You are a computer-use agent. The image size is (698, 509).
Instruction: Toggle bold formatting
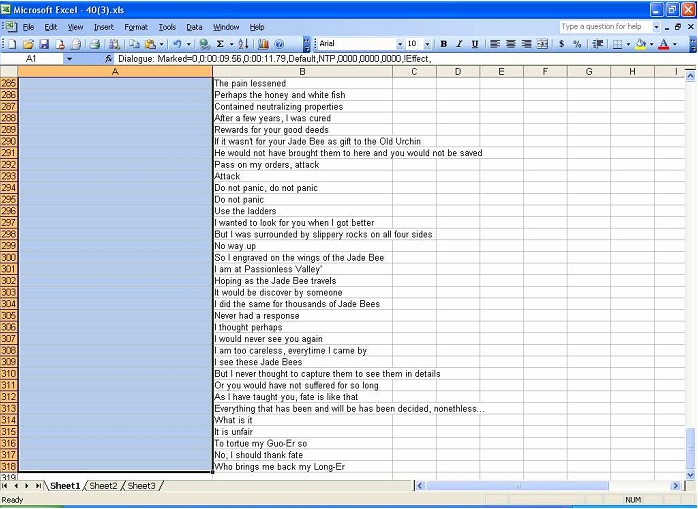tap(443, 44)
